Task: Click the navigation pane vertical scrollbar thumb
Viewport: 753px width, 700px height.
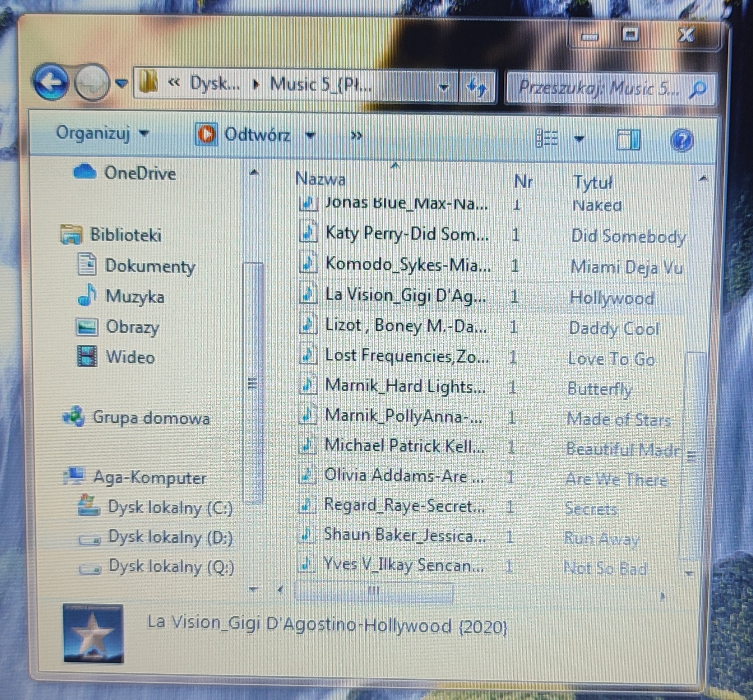Action: pyautogui.click(x=253, y=382)
